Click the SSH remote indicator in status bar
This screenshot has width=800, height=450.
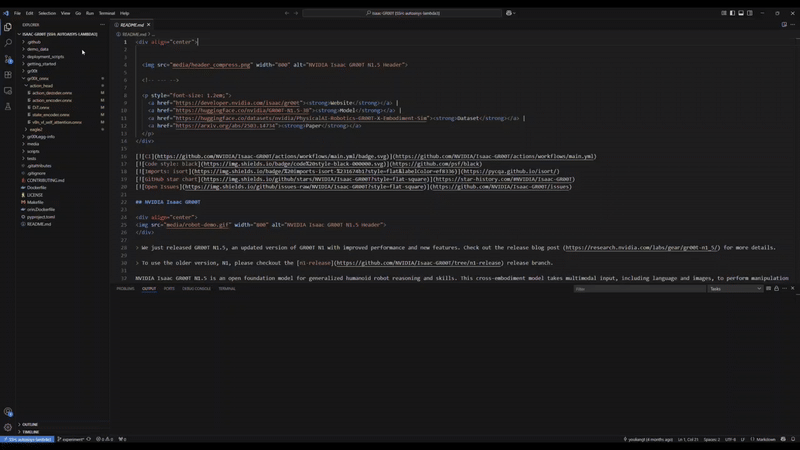click(28, 439)
